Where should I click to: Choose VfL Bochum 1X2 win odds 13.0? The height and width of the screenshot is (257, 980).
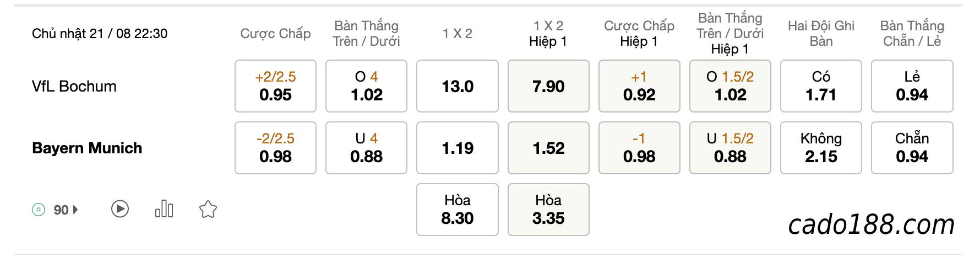point(458,86)
